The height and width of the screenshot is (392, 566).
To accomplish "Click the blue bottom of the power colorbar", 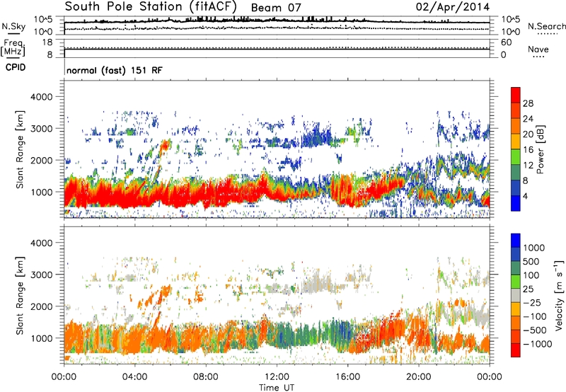I will (x=516, y=204).
